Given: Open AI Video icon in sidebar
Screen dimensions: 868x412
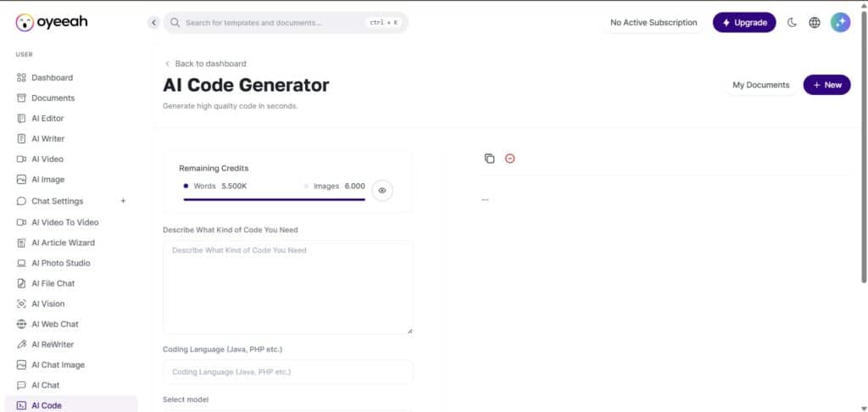Looking at the screenshot, I should click(x=21, y=159).
